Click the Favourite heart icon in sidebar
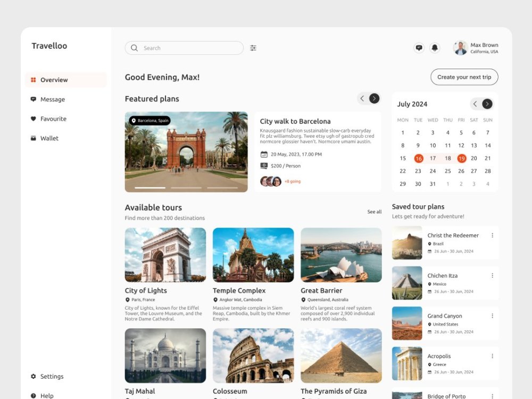Image resolution: width=532 pixels, height=399 pixels. pyautogui.click(x=33, y=119)
